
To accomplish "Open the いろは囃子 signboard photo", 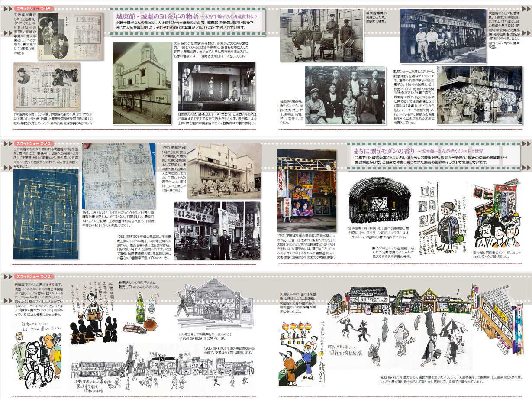I will coord(217,230).
